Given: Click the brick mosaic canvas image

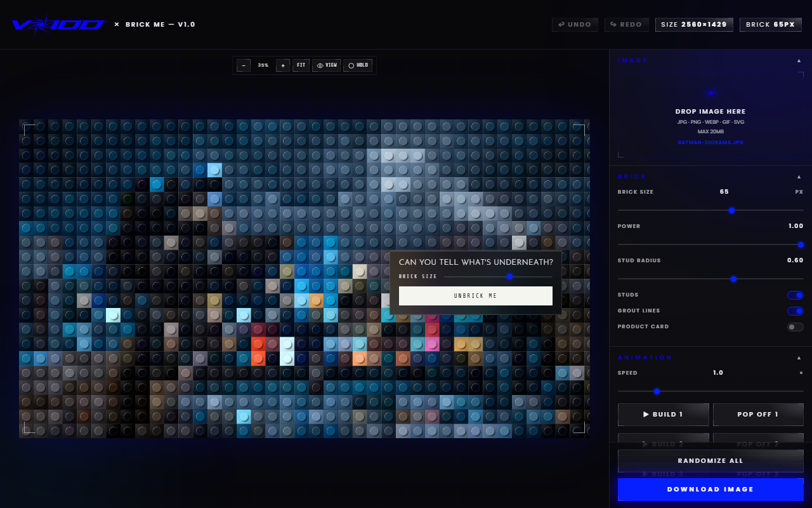Looking at the screenshot, I should pos(304,279).
